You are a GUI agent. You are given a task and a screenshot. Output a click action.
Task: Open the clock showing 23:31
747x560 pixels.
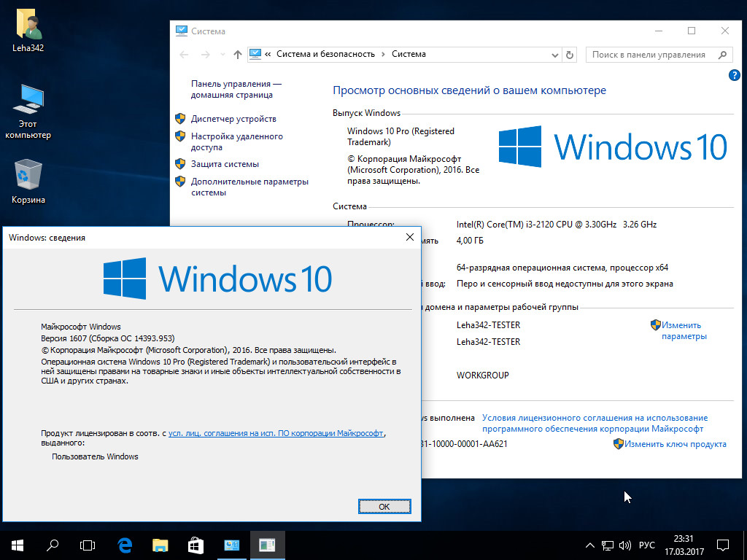click(684, 545)
